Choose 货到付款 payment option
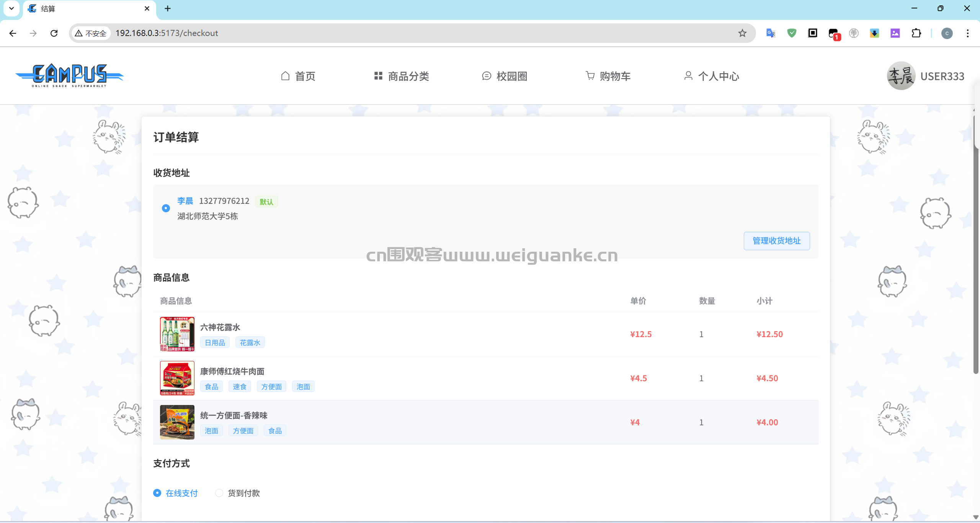 (x=219, y=493)
